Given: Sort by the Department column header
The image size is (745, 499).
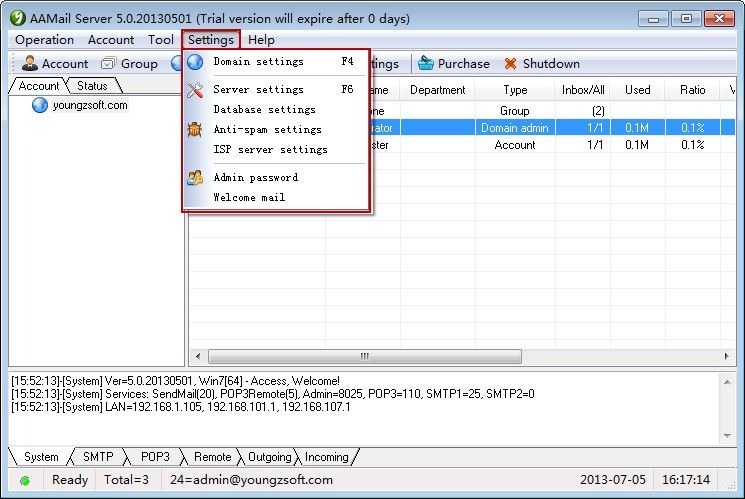Looking at the screenshot, I should (x=437, y=90).
